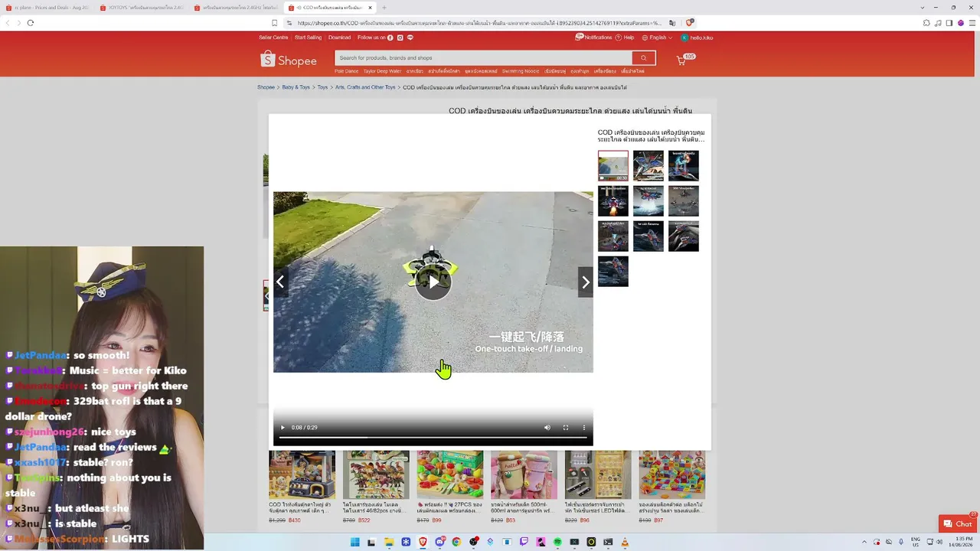Go to Seller Centre
980x551 pixels.
(x=273, y=37)
